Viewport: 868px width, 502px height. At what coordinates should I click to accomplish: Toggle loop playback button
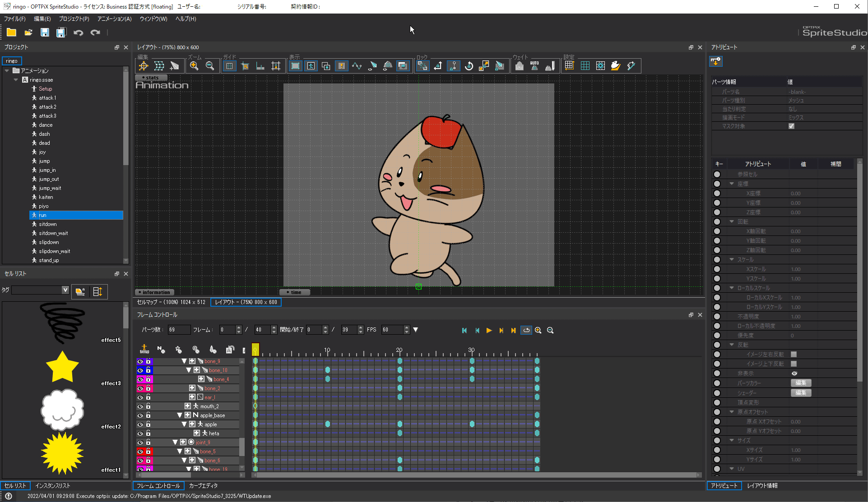526,330
